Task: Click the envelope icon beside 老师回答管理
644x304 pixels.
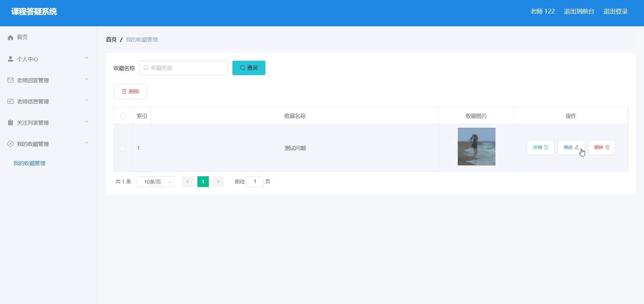Action: (10, 80)
